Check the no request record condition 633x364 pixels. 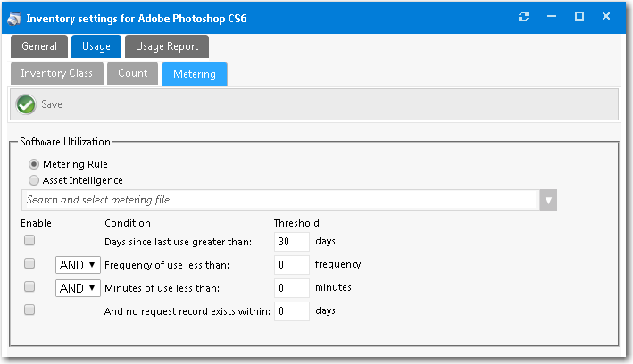pos(29,310)
